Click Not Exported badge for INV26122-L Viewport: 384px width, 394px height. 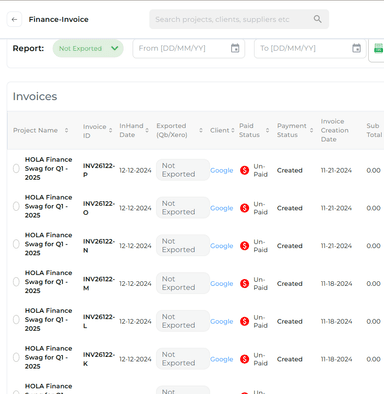pyautogui.click(x=183, y=321)
